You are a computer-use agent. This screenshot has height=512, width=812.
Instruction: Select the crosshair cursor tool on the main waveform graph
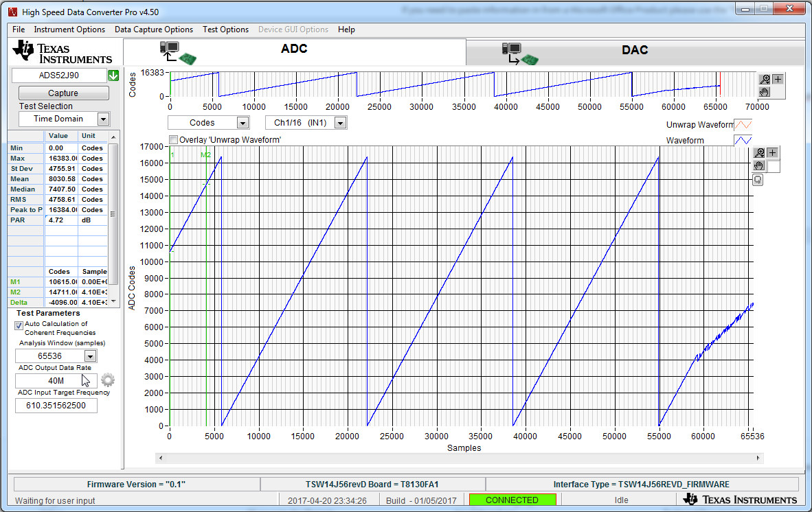[772, 153]
